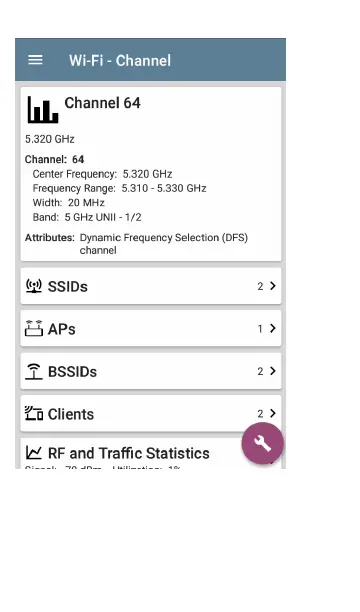
Task: Open the BSSIDs list row
Action: coord(151,371)
